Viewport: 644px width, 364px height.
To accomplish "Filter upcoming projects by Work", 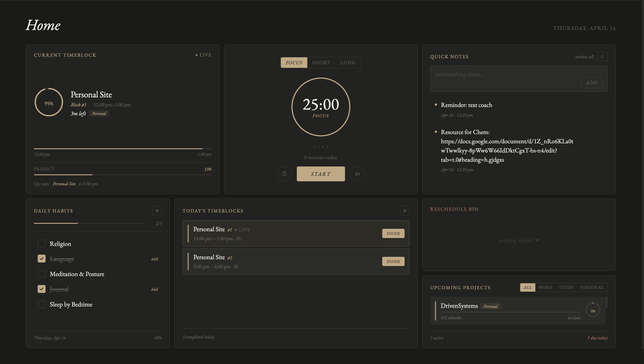I will click(545, 287).
